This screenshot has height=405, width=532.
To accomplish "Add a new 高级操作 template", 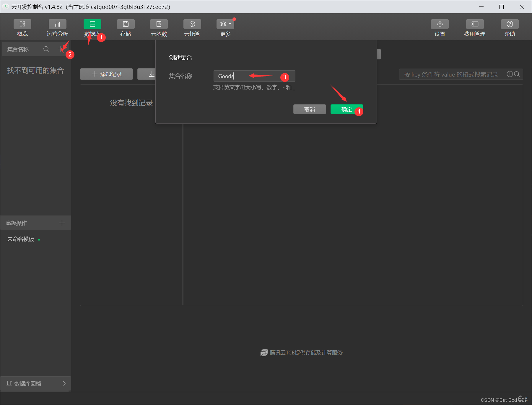I will pyautogui.click(x=62, y=223).
